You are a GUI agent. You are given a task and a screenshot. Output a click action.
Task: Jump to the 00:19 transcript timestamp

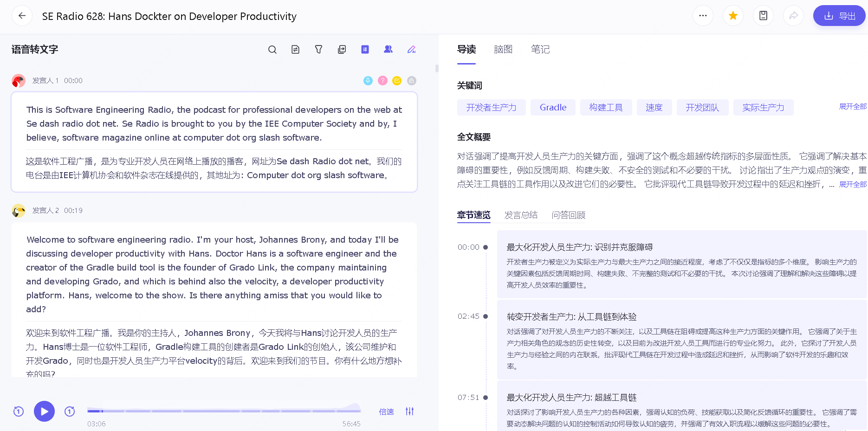click(x=73, y=211)
